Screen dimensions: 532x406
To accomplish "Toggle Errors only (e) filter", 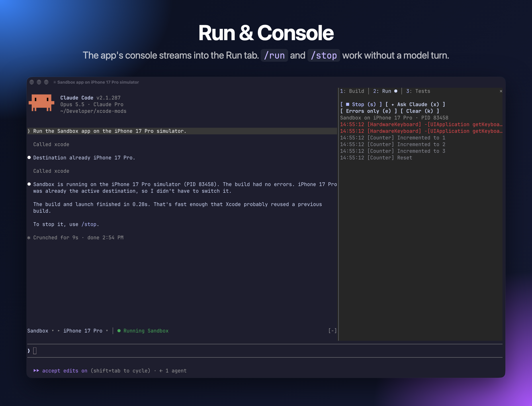I will pos(368,111).
